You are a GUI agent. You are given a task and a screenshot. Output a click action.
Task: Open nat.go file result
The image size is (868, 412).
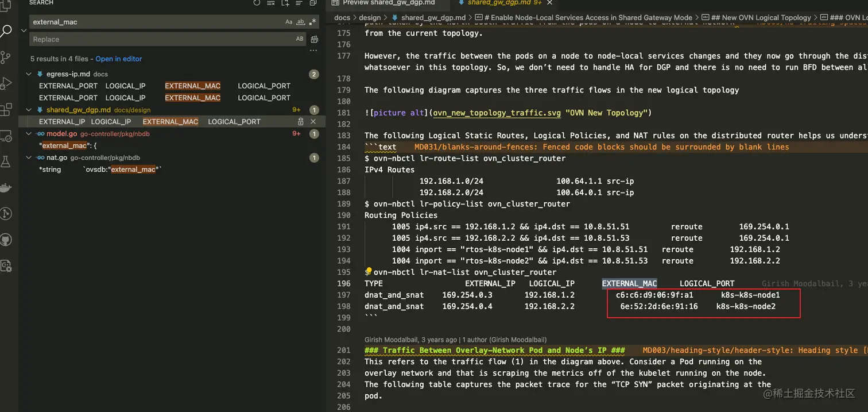tap(57, 157)
